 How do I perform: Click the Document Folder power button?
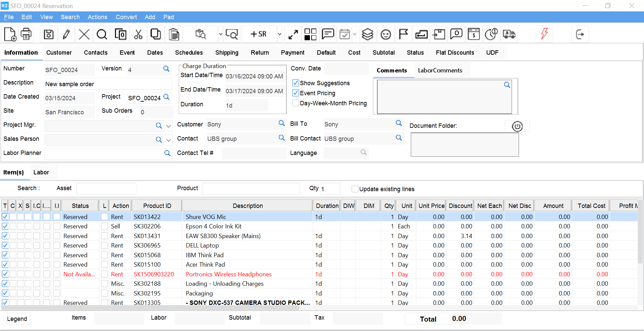click(517, 126)
